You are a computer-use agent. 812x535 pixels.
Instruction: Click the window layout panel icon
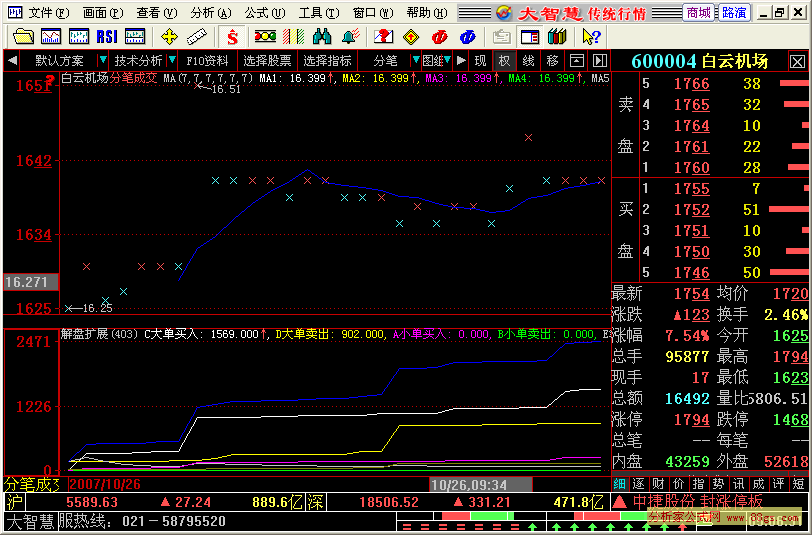pos(529,37)
